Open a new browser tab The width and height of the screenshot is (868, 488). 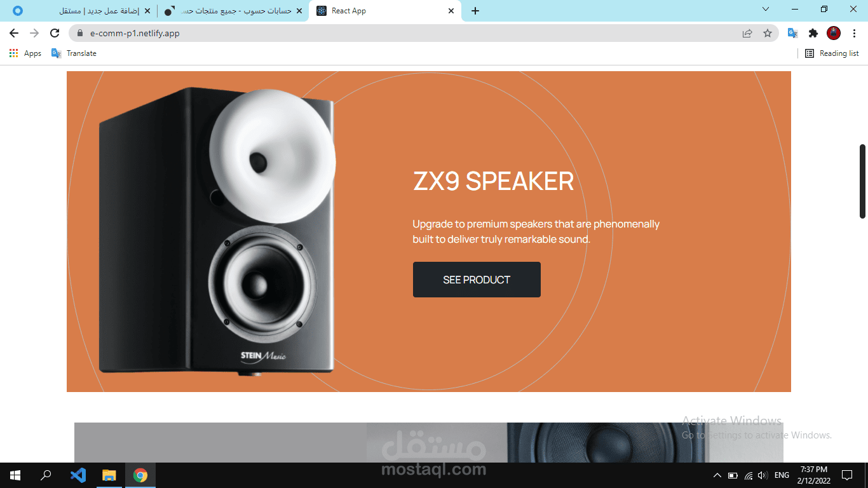[x=475, y=11]
